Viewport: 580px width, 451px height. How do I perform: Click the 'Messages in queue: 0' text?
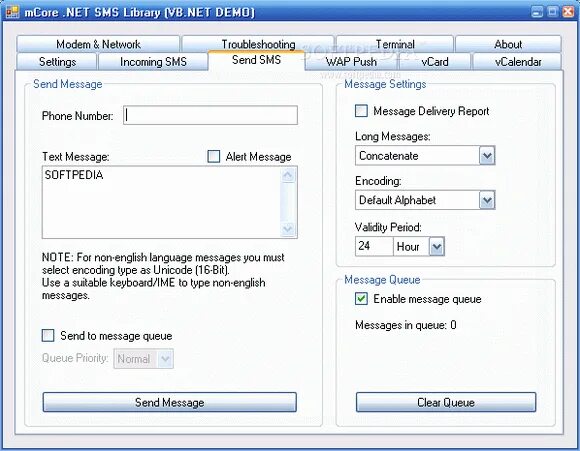[406, 325]
